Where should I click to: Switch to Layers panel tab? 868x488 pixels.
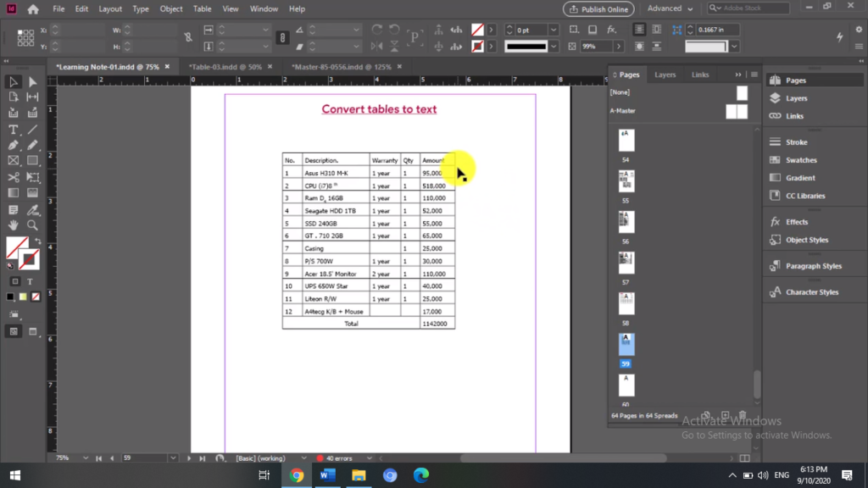(x=665, y=75)
